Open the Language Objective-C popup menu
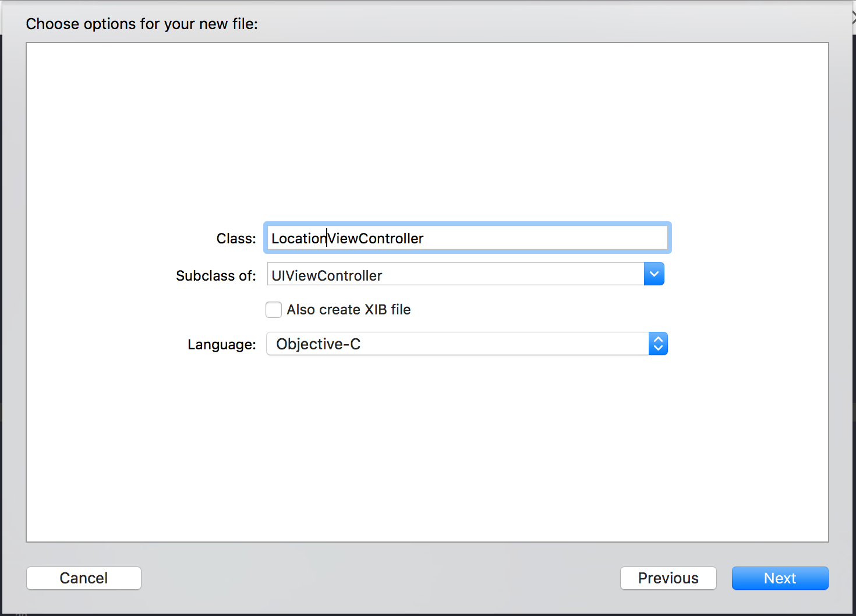 (467, 344)
